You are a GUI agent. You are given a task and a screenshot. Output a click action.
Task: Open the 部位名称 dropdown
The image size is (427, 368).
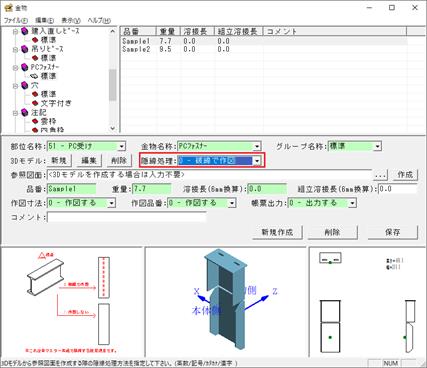click(x=122, y=146)
